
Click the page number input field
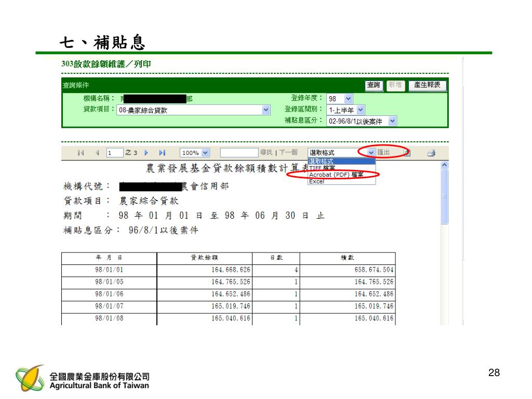pos(115,153)
